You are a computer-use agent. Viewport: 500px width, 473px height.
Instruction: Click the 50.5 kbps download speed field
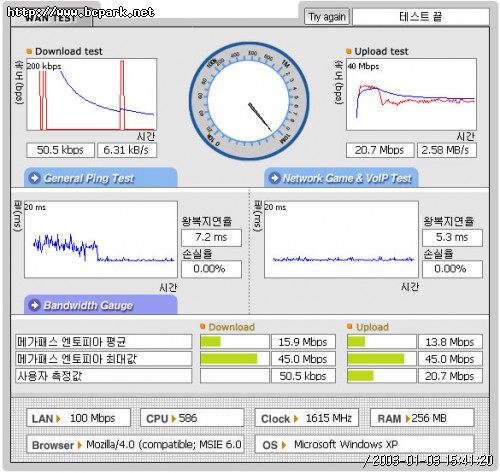60,150
